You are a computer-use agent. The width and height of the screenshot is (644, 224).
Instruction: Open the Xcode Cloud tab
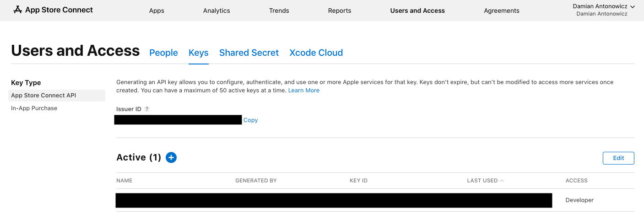[316, 53]
